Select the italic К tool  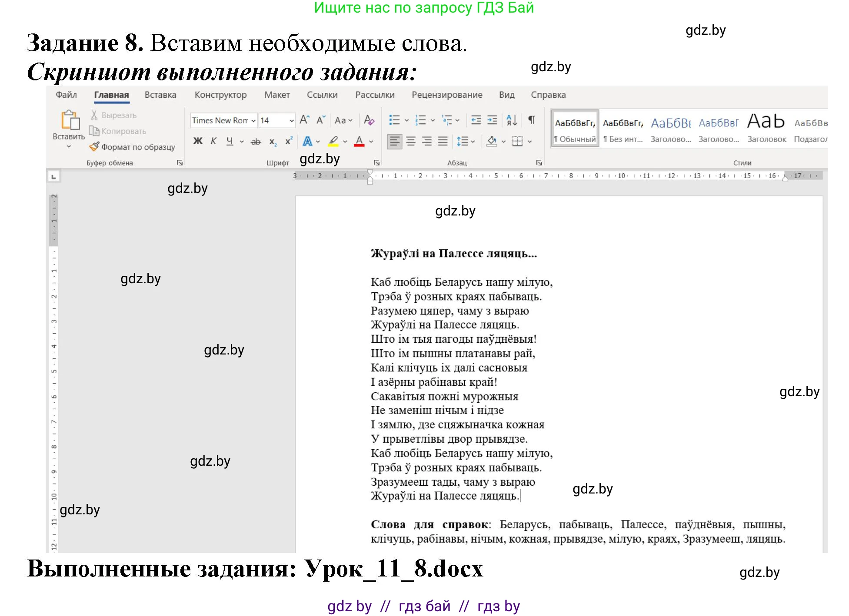(213, 141)
